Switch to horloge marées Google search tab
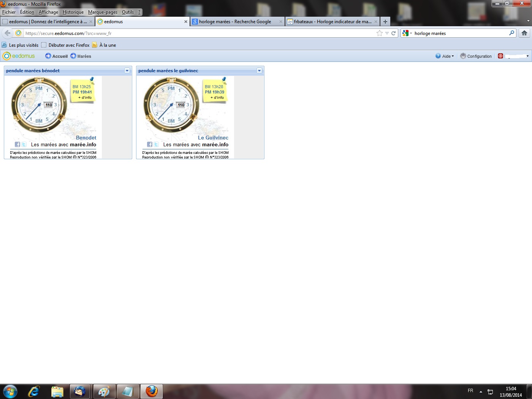This screenshot has width=532, height=399. coord(235,22)
